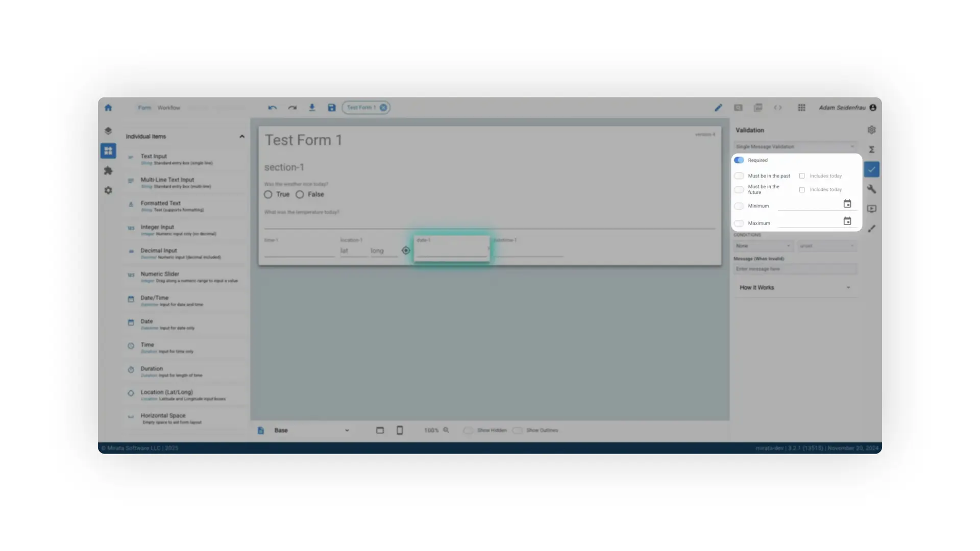Switch to mobile preview with the phone icon

tap(400, 430)
